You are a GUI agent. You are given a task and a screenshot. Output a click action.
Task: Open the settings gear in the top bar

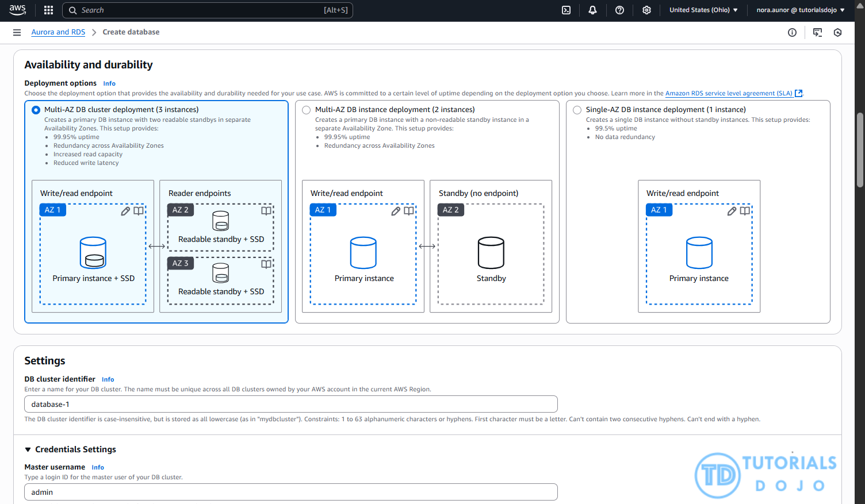point(646,10)
